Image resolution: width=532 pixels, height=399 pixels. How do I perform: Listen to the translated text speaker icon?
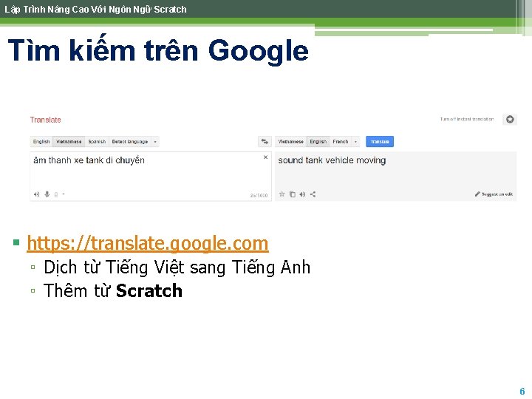(x=302, y=194)
